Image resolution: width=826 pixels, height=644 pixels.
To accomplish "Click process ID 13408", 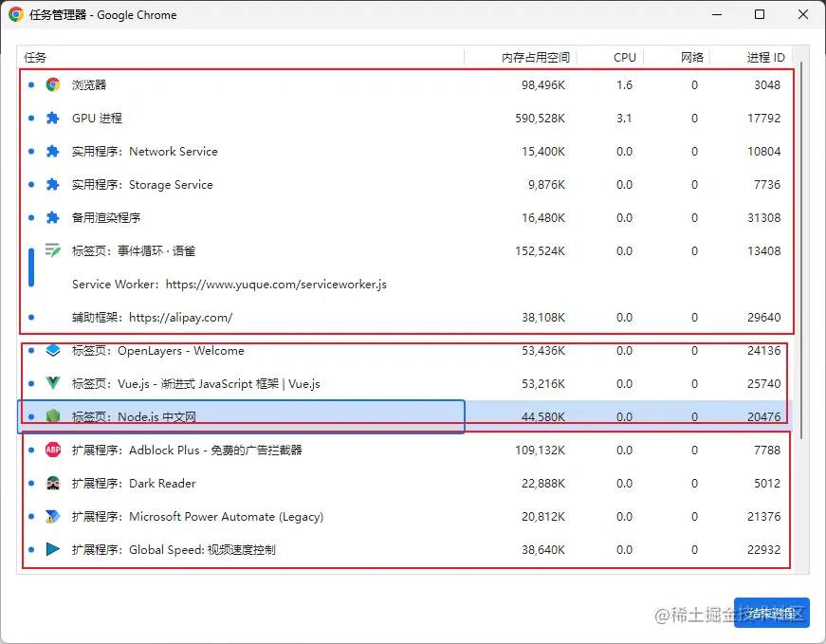I will coord(763,250).
